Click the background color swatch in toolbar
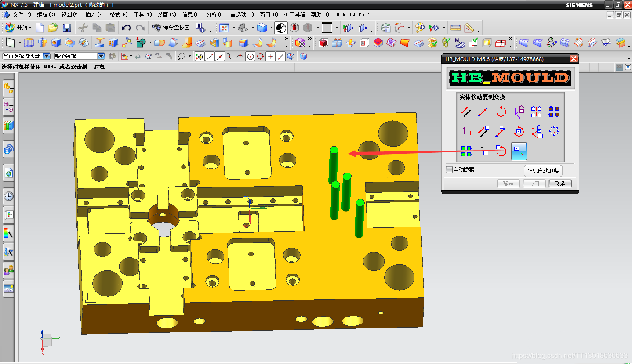The height and width of the screenshot is (364, 632). [327, 28]
